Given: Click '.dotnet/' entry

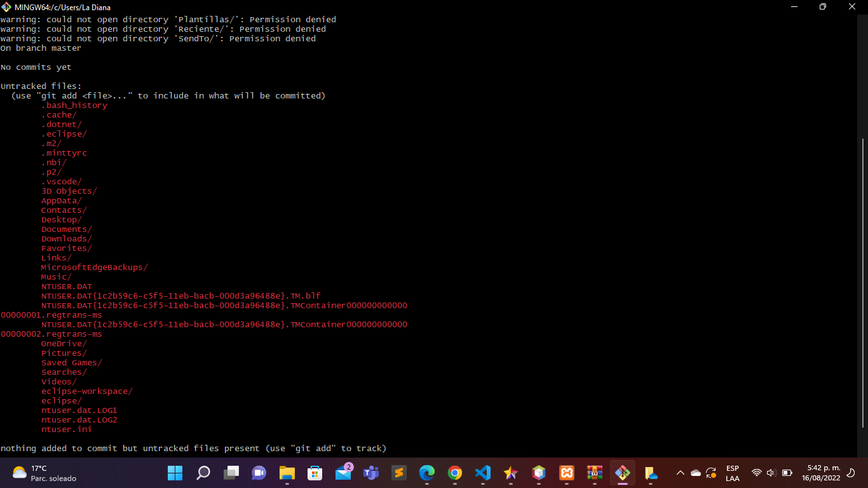Looking at the screenshot, I should (x=62, y=125).
